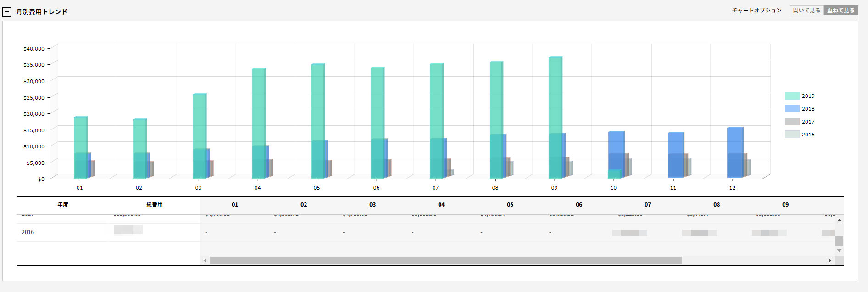Switch chart to 開いて見る view
The image size is (868, 292).
(x=807, y=10)
